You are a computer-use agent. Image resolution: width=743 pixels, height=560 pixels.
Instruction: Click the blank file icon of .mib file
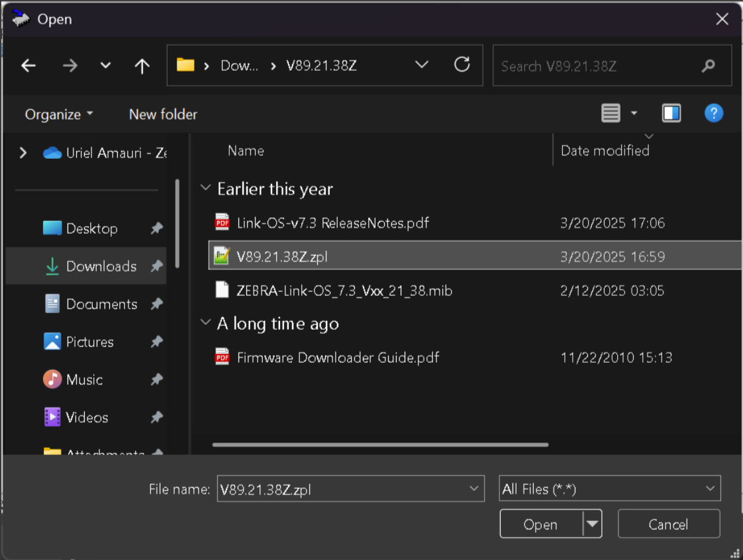[223, 289]
